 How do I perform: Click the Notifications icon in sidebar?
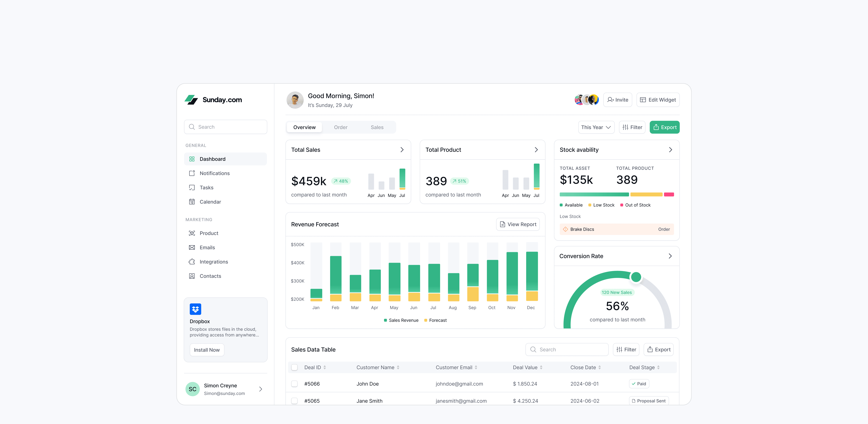tap(192, 173)
